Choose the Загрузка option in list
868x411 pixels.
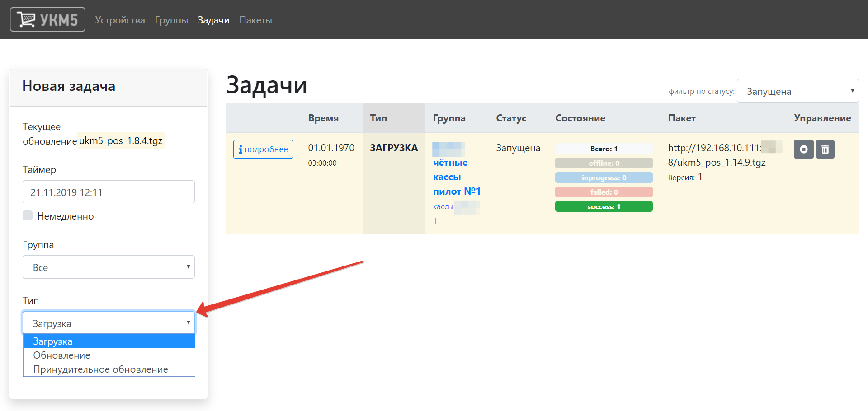109,341
